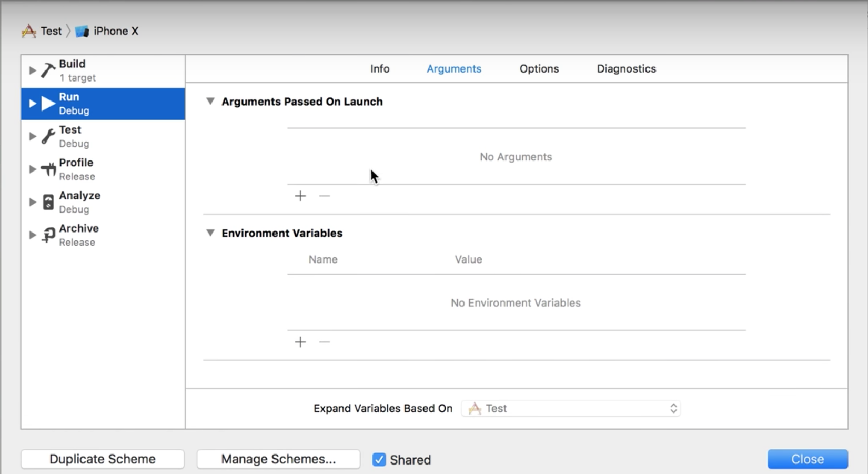Select the Build row in the action list

(x=103, y=71)
